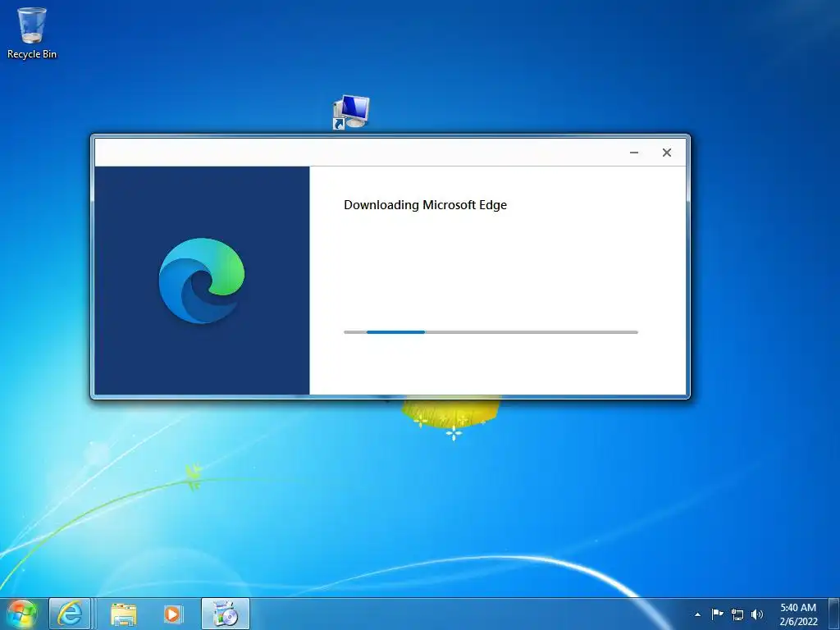
Task: Launch Internet Explorer from the taskbar
Action: tap(70, 614)
